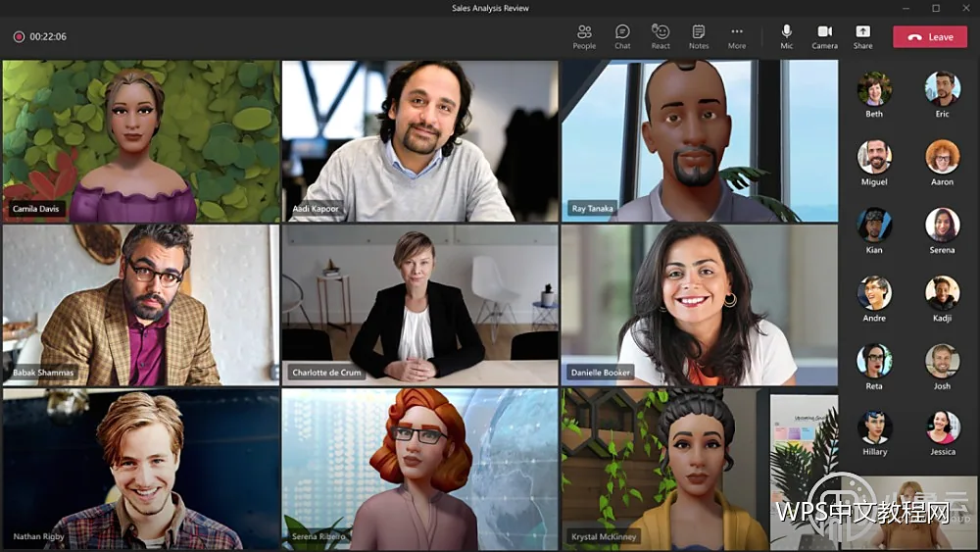Open the More options menu
Viewport: 980px width, 552px height.
737,37
